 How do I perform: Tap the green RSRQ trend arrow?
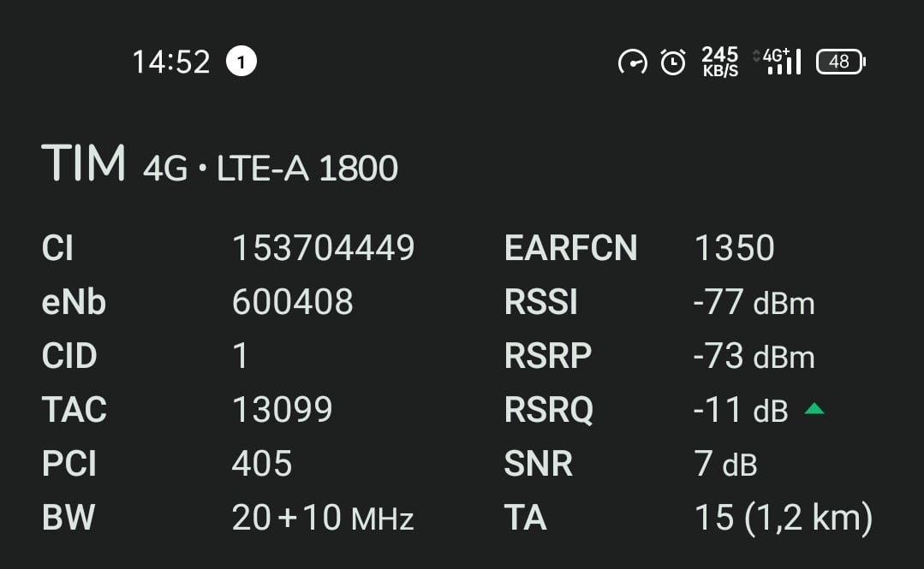(814, 409)
